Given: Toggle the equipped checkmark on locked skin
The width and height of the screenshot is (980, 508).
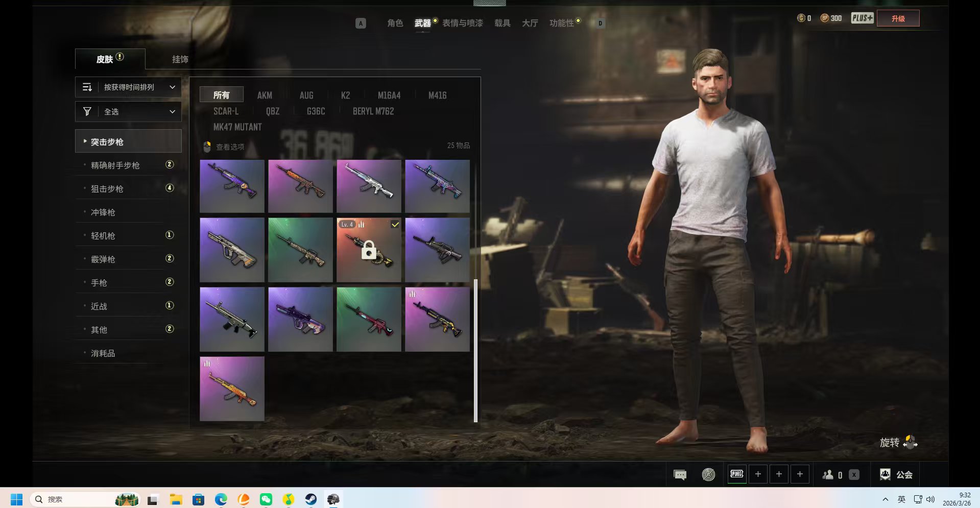Looking at the screenshot, I should (x=395, y=225).
